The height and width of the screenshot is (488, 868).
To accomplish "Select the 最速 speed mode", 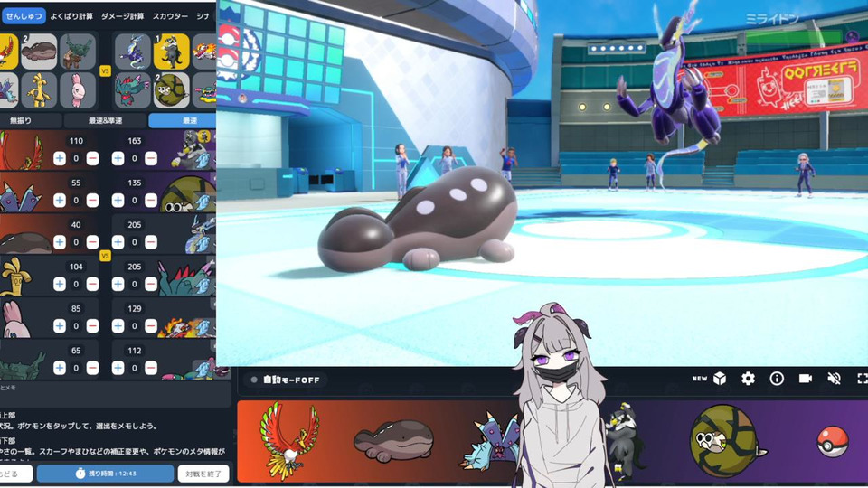I will (x=183, y=120).
